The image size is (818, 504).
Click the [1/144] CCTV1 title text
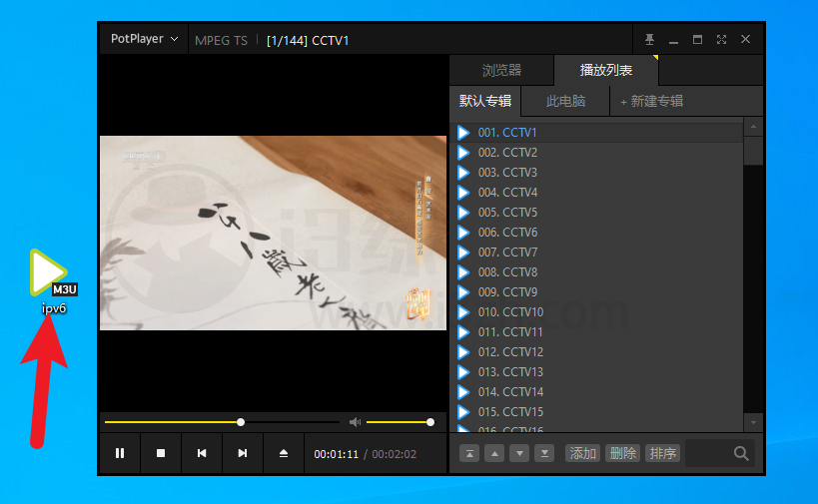coord(308,40)
